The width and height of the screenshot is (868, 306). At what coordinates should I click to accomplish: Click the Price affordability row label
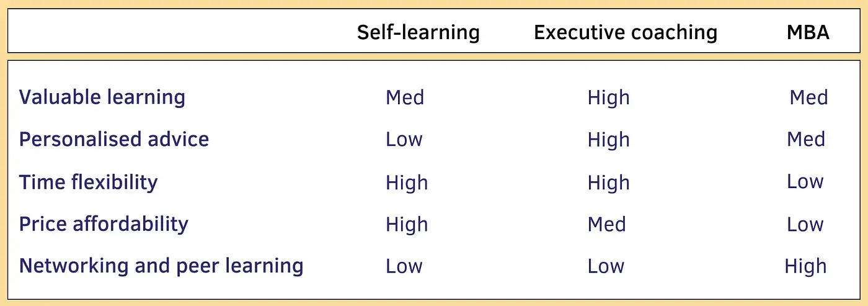[104, 224]
